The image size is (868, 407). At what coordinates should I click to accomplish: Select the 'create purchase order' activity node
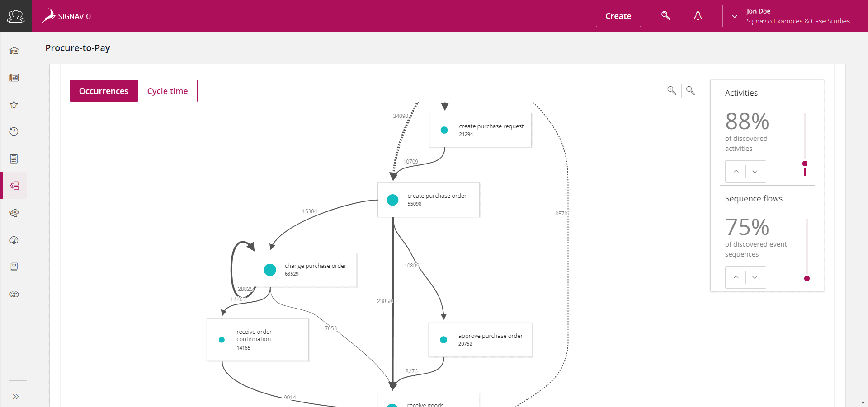429,200
